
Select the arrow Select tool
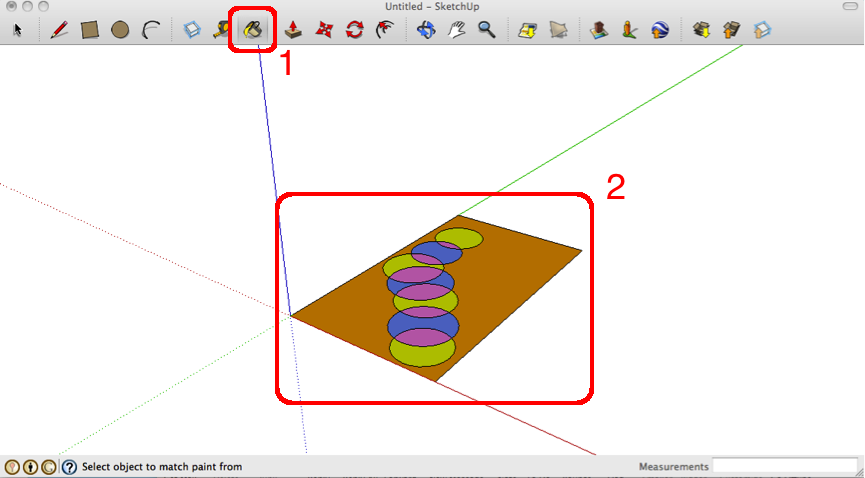(x=17, y=30)
